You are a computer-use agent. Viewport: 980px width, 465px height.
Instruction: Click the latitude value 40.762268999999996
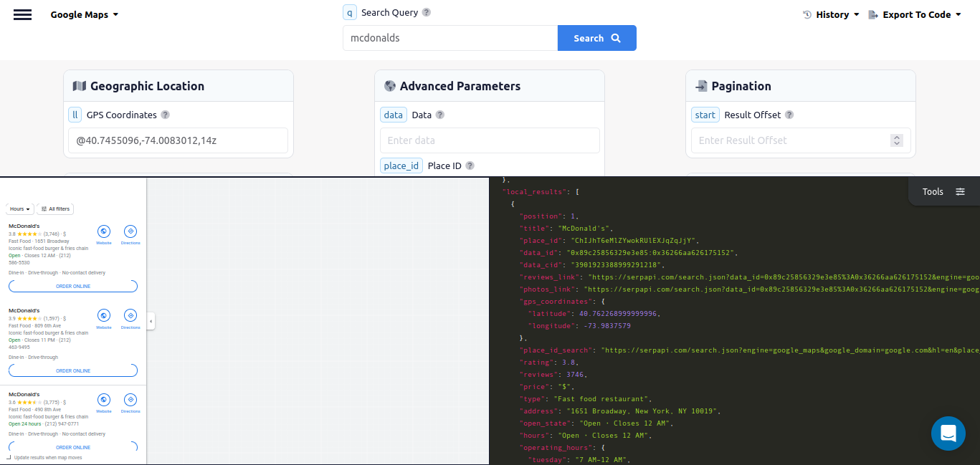[x=619, y=313]
